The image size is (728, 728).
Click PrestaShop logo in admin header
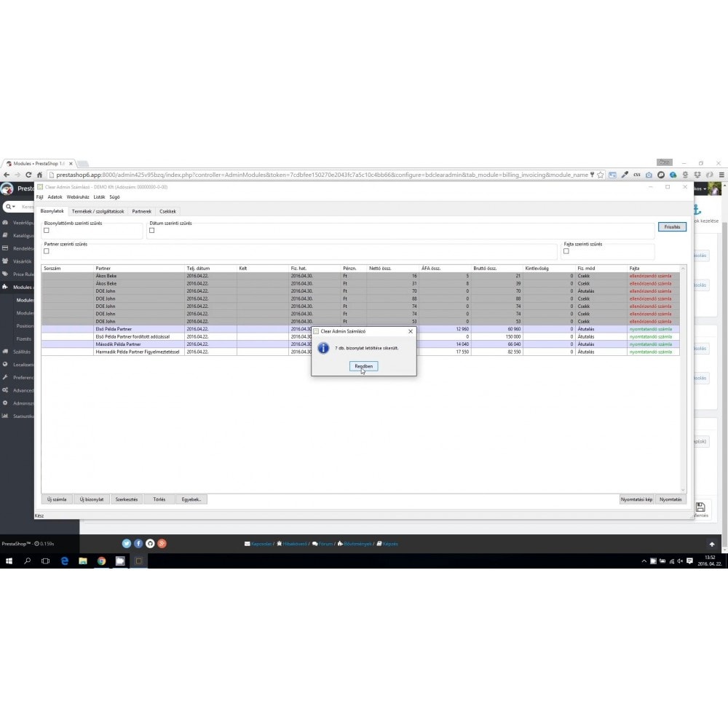(x=7, y=189)
